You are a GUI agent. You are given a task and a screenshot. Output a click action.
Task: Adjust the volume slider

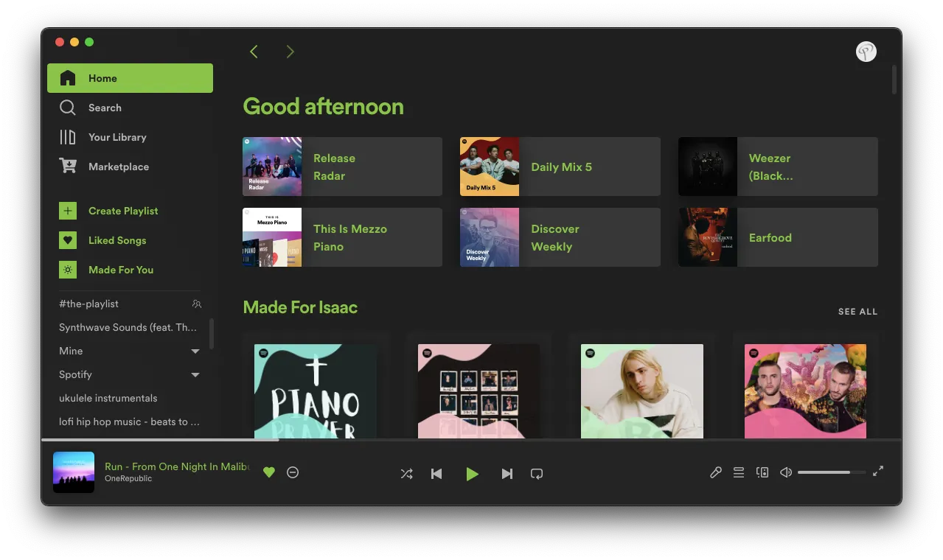831,472
